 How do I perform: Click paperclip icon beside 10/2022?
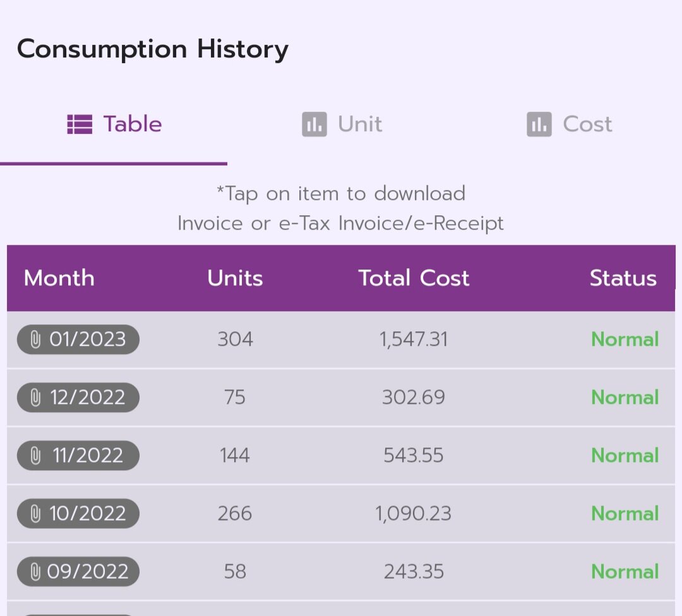pyautogui.click(x=36, y=514)
